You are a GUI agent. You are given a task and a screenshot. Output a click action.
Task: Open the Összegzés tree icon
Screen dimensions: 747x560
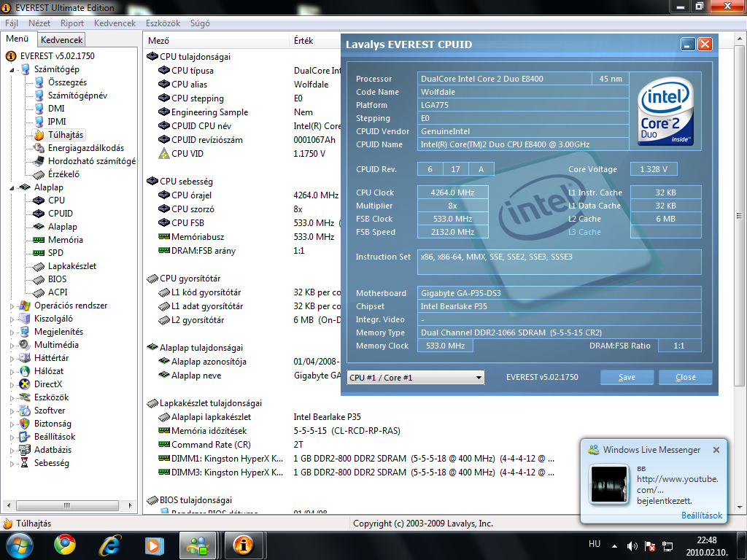39,82
